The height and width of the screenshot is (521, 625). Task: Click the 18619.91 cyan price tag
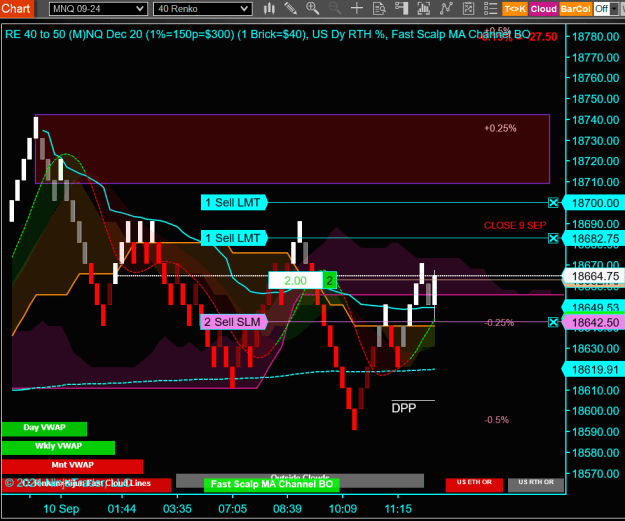[x=593, y=370]
